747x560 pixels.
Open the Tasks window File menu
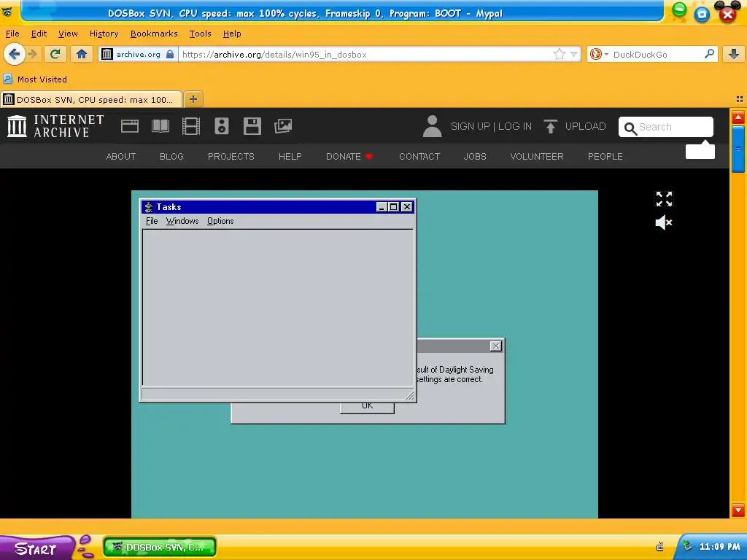pos(152,221)
